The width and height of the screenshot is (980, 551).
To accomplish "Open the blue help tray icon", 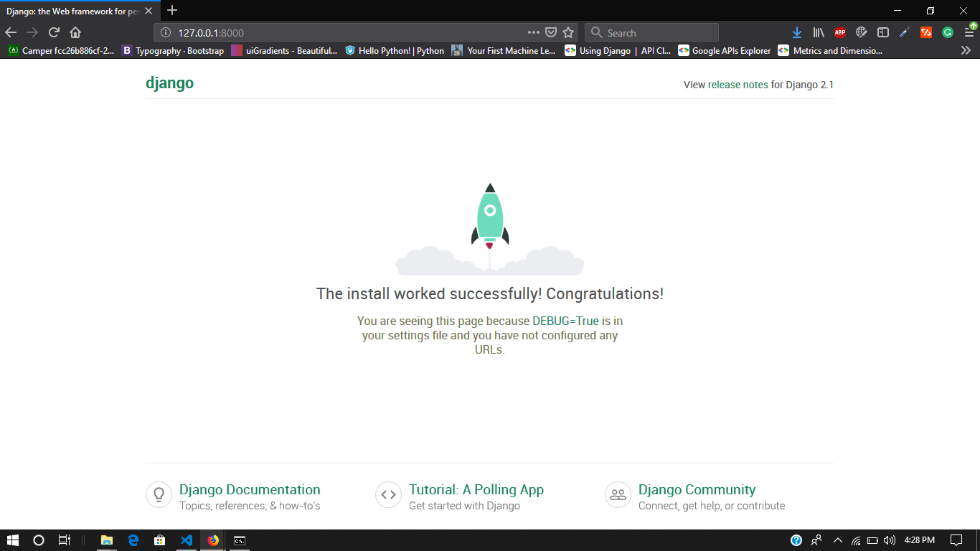I will coord(796,540).
